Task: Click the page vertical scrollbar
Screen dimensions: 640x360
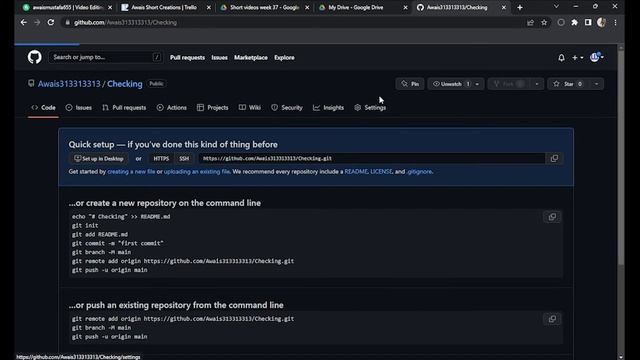Action: point(621,157)
